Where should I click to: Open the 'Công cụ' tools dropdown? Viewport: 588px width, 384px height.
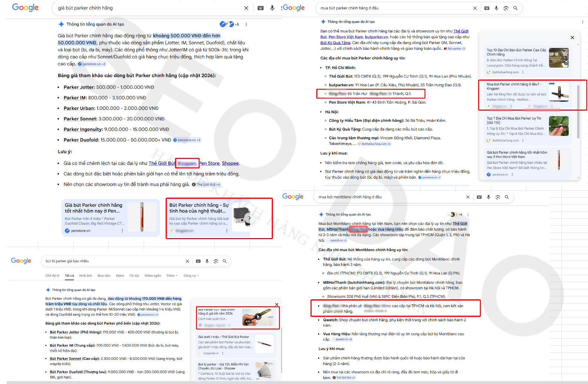(191, 276)
